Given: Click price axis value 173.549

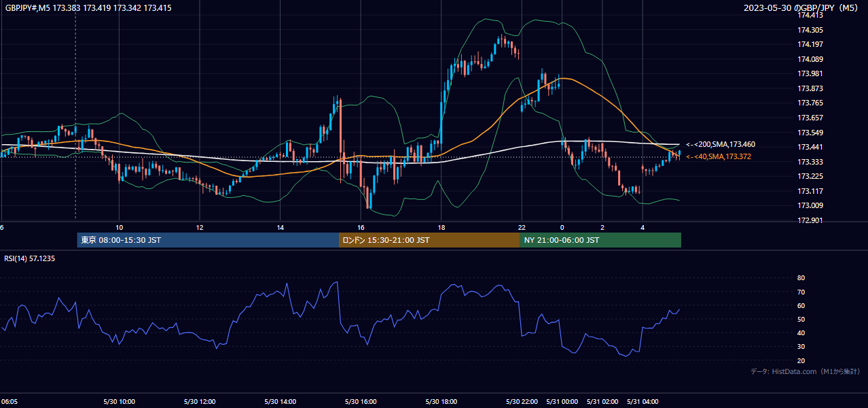Looking at the screenshot, I should click(810, 133).
